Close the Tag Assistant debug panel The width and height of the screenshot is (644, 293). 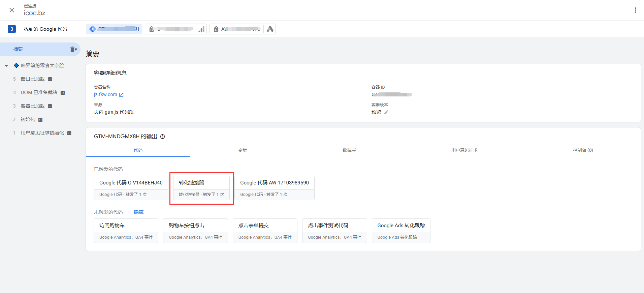coord(12,10)
